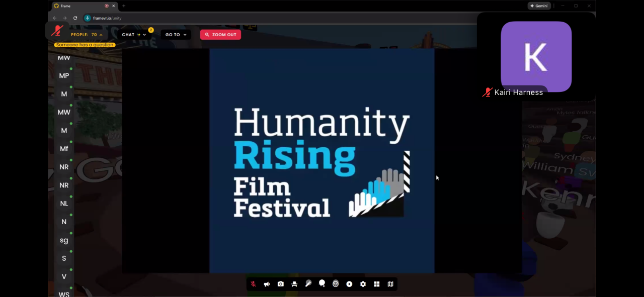Click the 'Someone has a question' notice

point(85,45)
